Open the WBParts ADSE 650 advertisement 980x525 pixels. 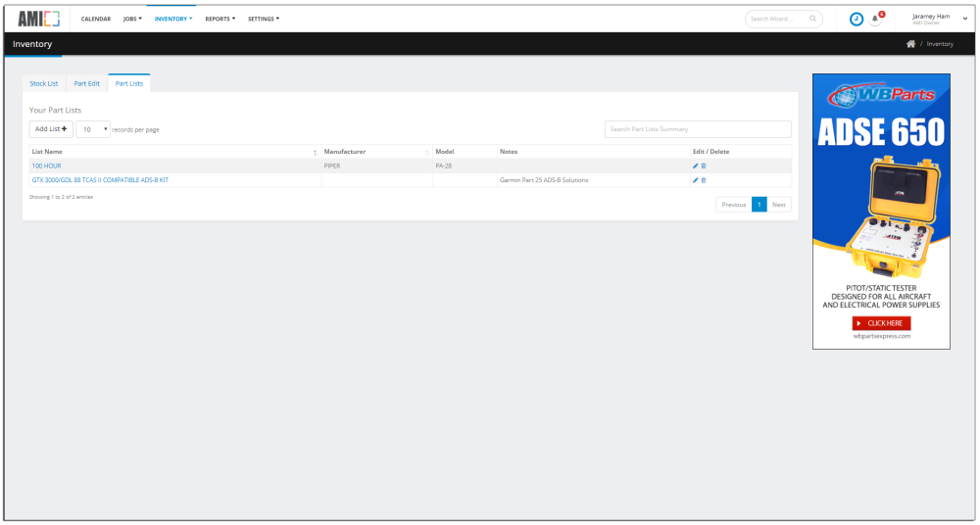point(881,212)
